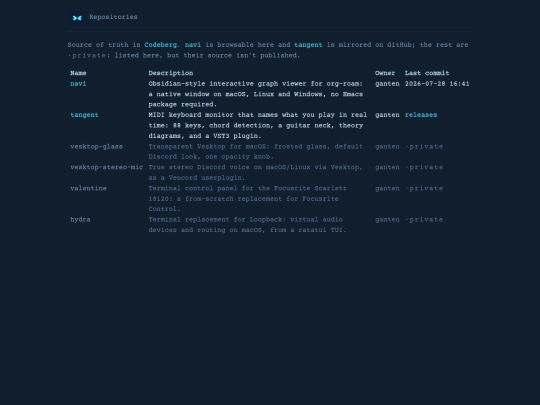Screen dimensions: 540x405
Task: Open the Repositories header title
Action: coord(113,17)
